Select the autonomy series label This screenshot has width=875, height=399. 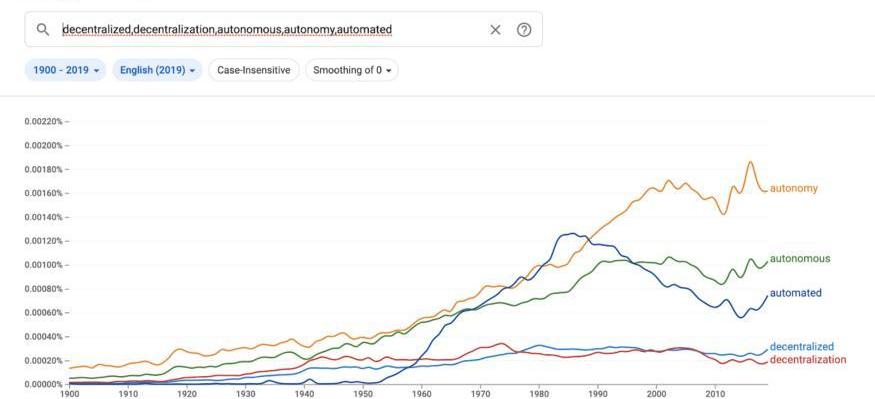tap(794, 188)
